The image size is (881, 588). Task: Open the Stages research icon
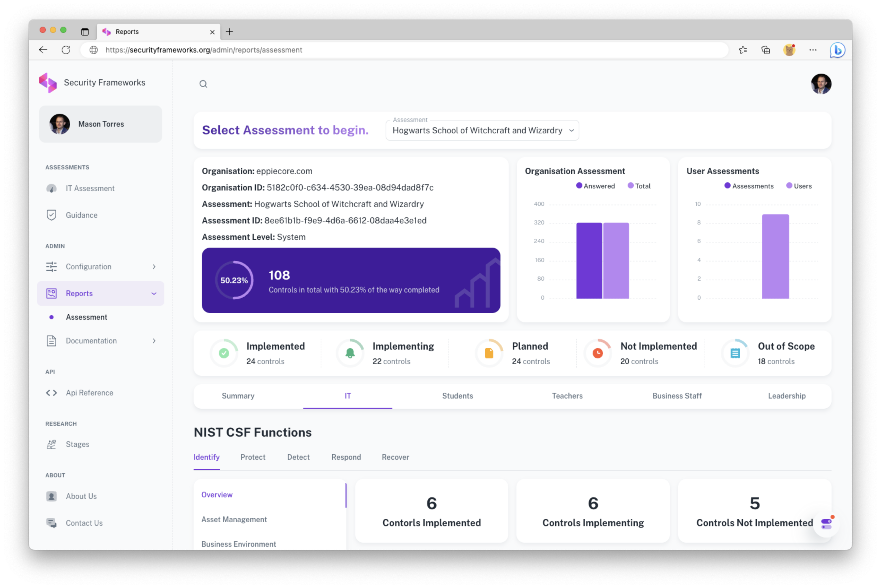[x=51, y=444]
